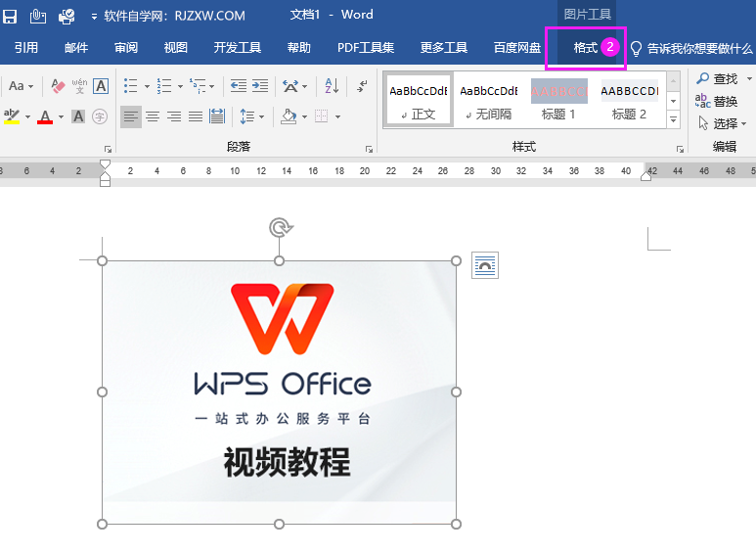
Task: Click the increase indent icon
Action: click(x=260, y=86)
